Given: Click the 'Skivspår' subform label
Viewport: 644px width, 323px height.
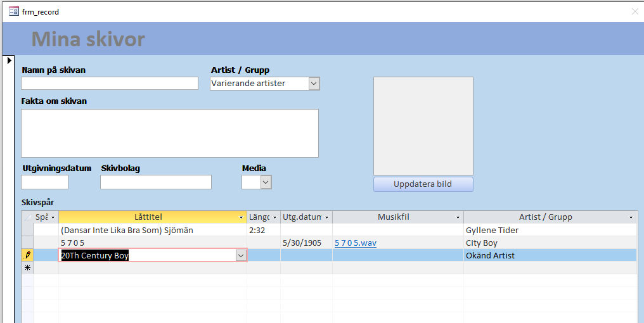Looking at the screenshot, I should point(38,202).
